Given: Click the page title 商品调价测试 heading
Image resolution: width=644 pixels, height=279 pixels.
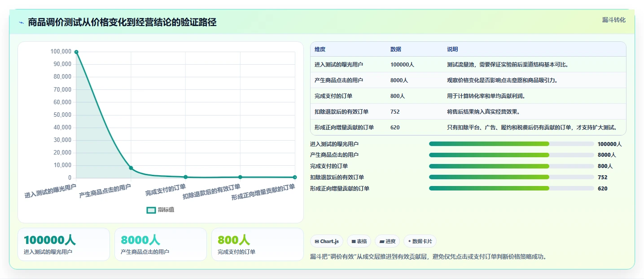Looking at the screenshot, I should [x=122, y=22].
